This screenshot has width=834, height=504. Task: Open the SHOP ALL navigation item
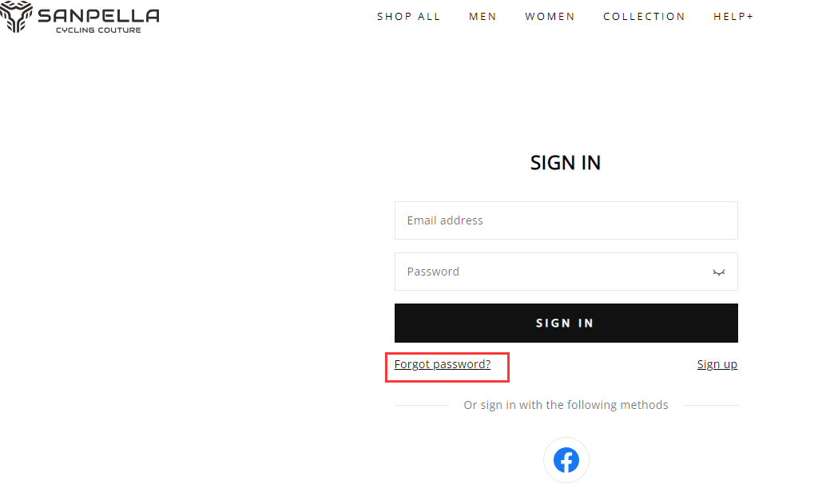(x=409, y=16)
